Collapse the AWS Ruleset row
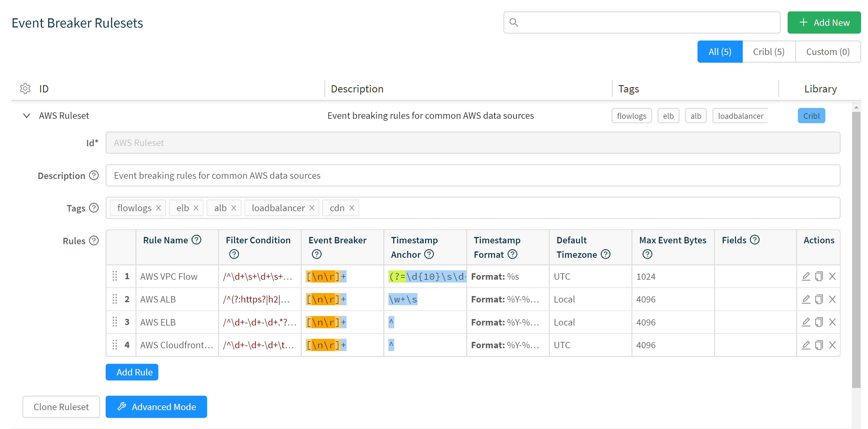The height and width of the screenshot is (429, 868). click(x=27, y=116)
